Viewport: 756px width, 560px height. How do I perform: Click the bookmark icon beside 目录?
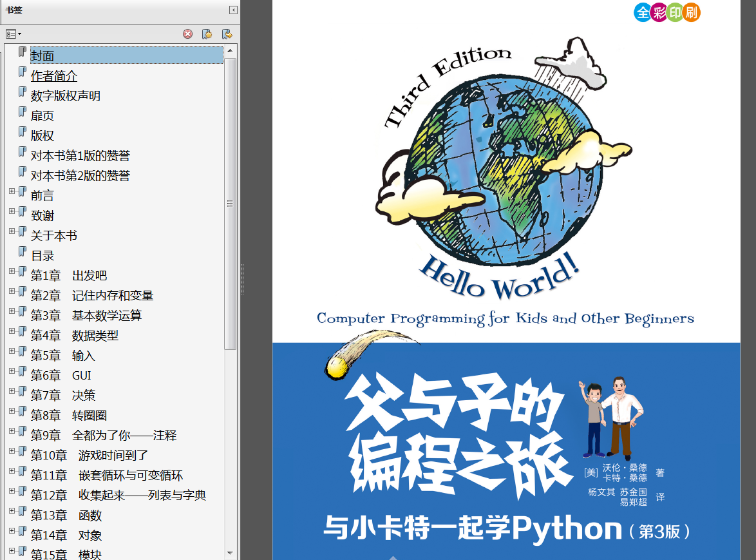[22, 251]
